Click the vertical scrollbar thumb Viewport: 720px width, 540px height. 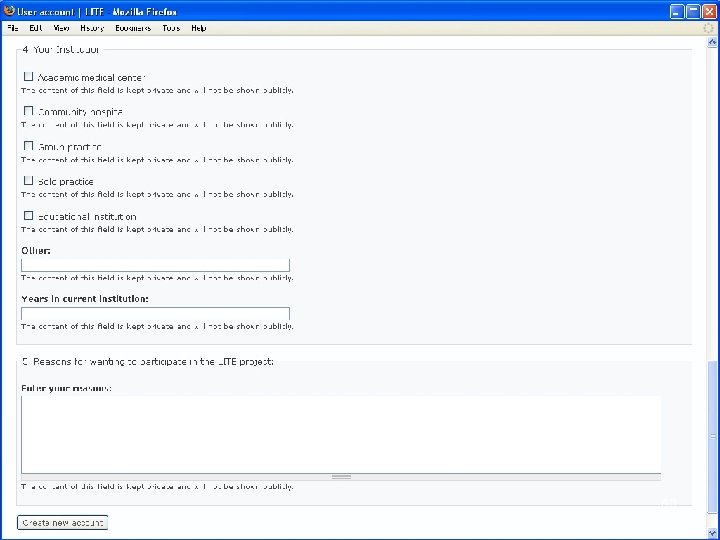tap(712, 436)
